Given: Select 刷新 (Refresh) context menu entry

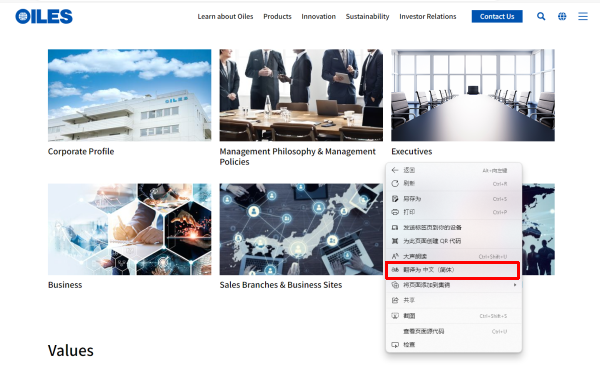Looking at the screenshot, I should (x=453, y=184).
